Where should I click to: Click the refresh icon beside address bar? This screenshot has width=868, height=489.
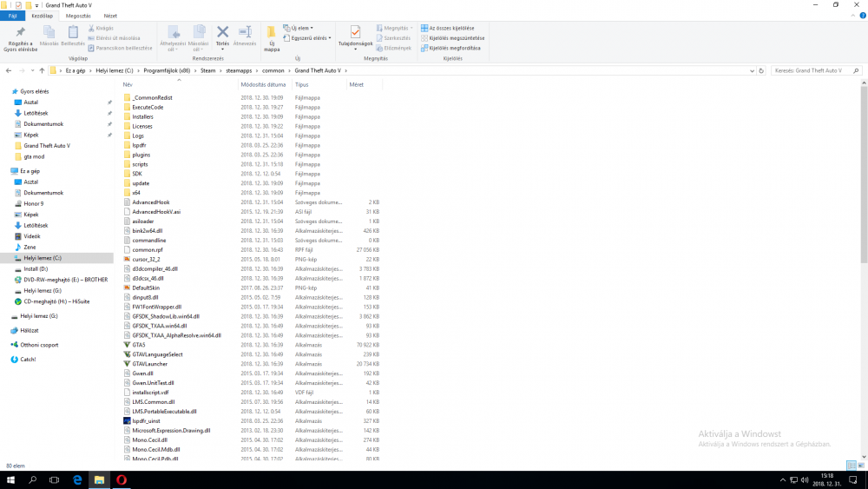(761, 71)
